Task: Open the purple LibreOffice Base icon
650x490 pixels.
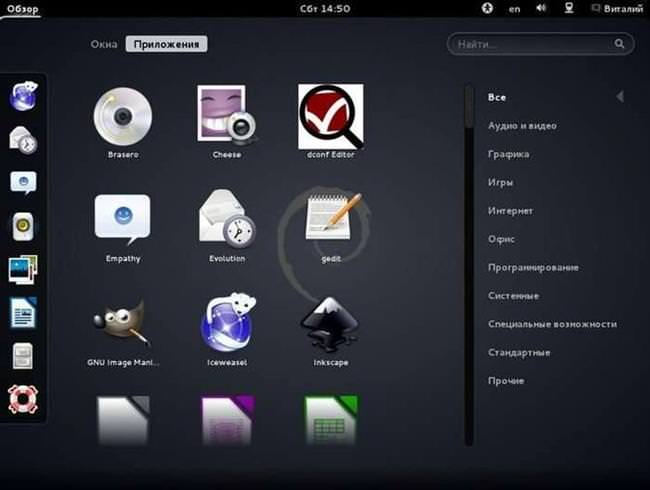Action: pos(228,420)
